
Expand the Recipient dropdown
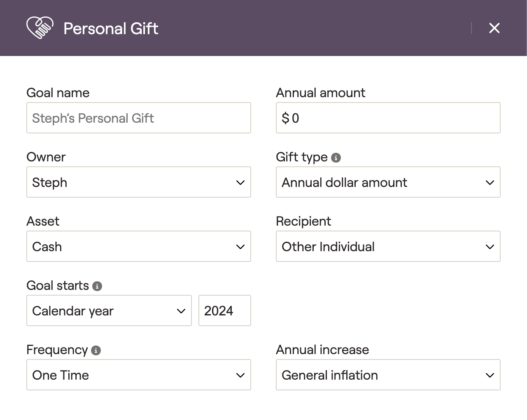pos(388,246)
